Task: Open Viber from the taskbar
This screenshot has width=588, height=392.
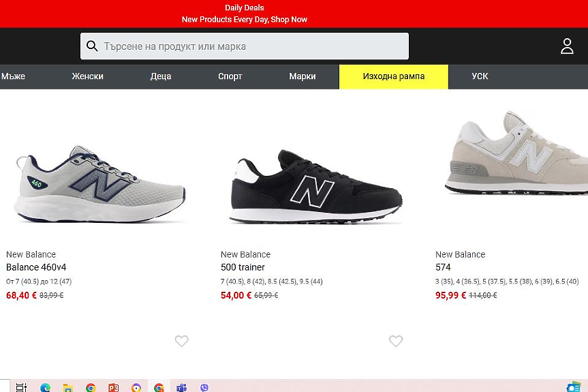Action: (204, 387)
